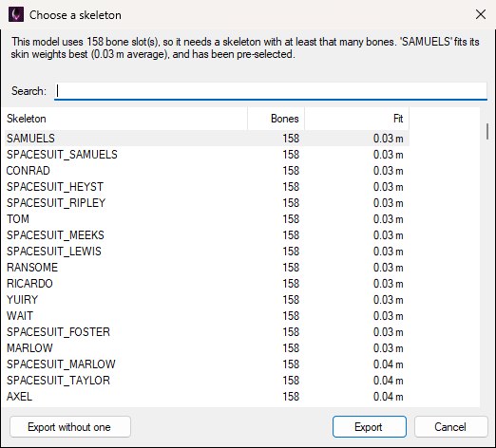Sort by the Fit column header
Viewport: 496px width, 448px height.
click(x=357, y=119)
